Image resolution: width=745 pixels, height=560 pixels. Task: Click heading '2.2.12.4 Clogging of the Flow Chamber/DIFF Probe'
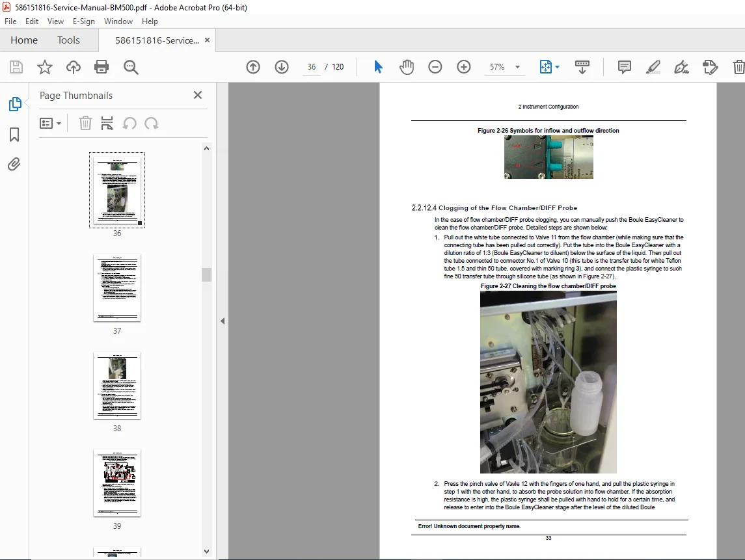tap(494, 208)
